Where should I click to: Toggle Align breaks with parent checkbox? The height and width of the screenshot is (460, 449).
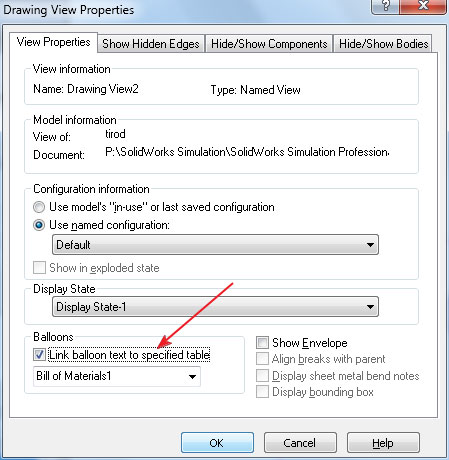point(262,359)
